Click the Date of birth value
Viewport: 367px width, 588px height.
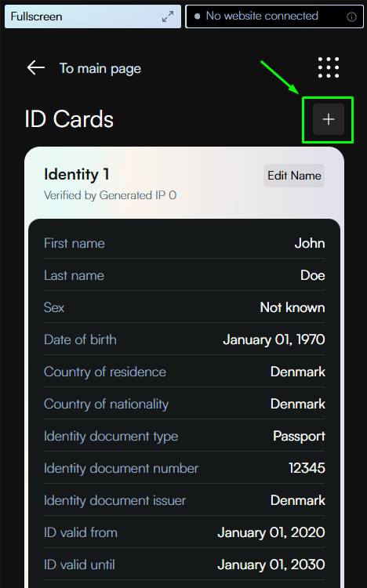click(x=274, y=339)
